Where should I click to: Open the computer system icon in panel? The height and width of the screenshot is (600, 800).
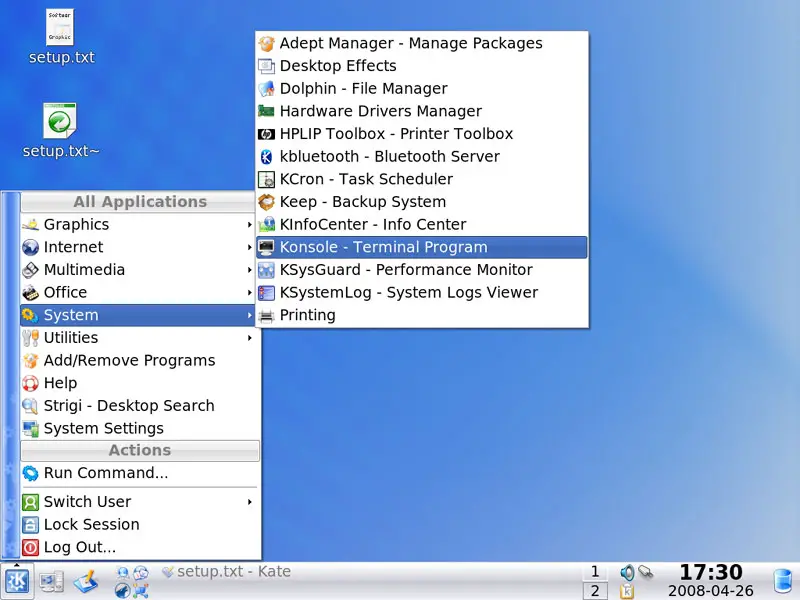click(x=52, y=582)
